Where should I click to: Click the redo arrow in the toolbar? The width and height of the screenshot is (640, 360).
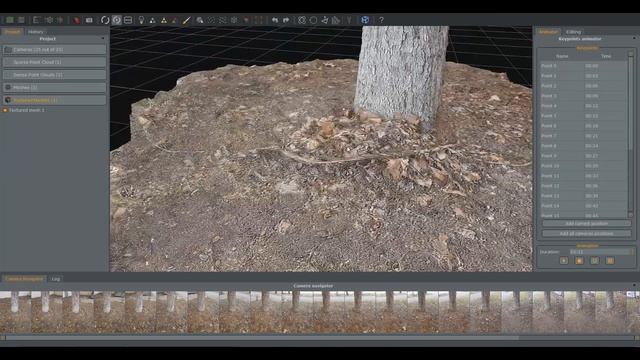coord(286,20)
